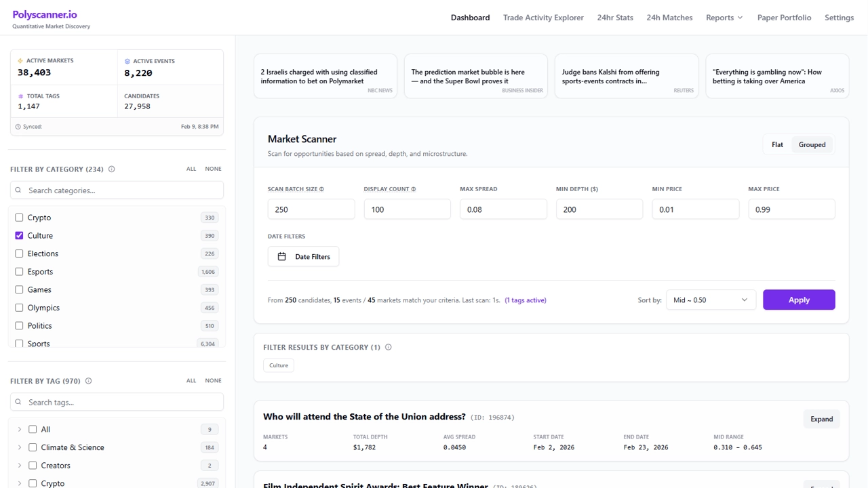Click the magnifier icon in the tags search box
Screen dimensions: 868x488
(18, 401)
